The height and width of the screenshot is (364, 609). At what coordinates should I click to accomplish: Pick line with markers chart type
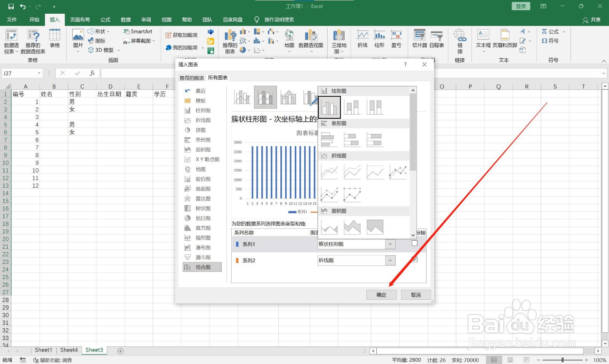[398, 172]
